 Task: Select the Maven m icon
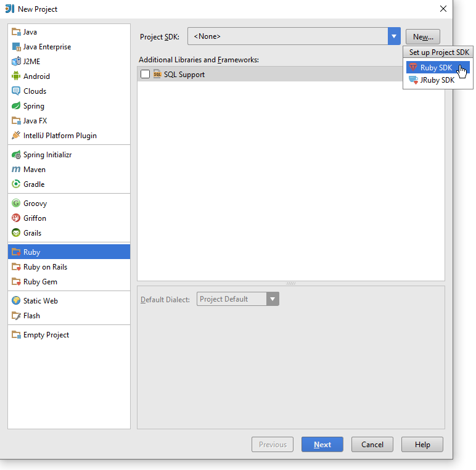pyautogui.click(x=16, y=169)
